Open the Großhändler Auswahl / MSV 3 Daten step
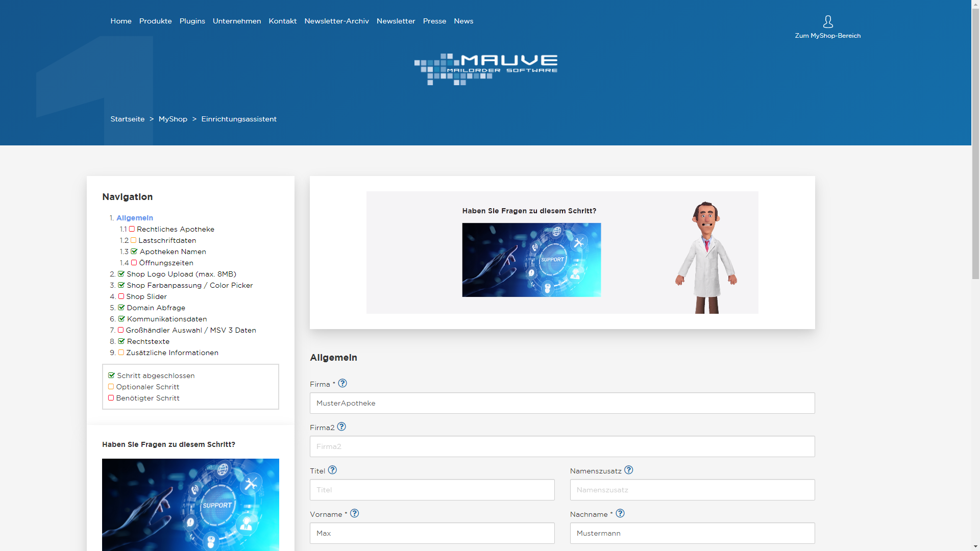The width and height of the screenshot is (980, 551). point(190,330)
